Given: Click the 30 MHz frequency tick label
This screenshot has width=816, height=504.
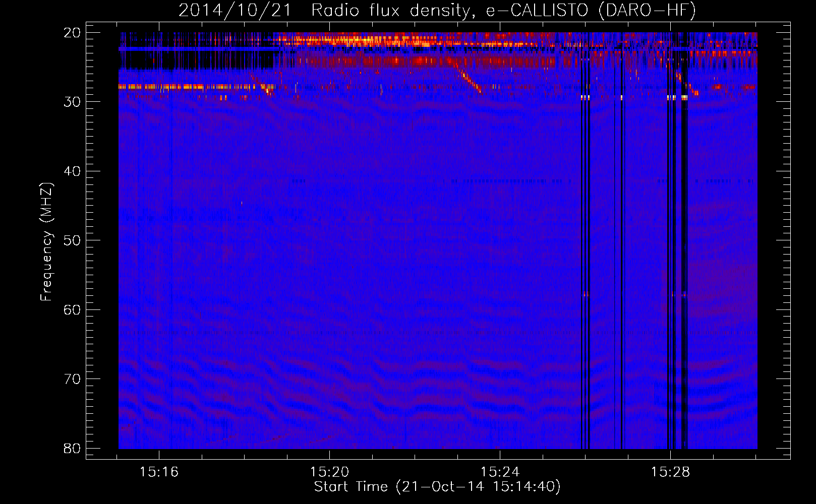Looking at the screenshot, I should click(72, 102).
